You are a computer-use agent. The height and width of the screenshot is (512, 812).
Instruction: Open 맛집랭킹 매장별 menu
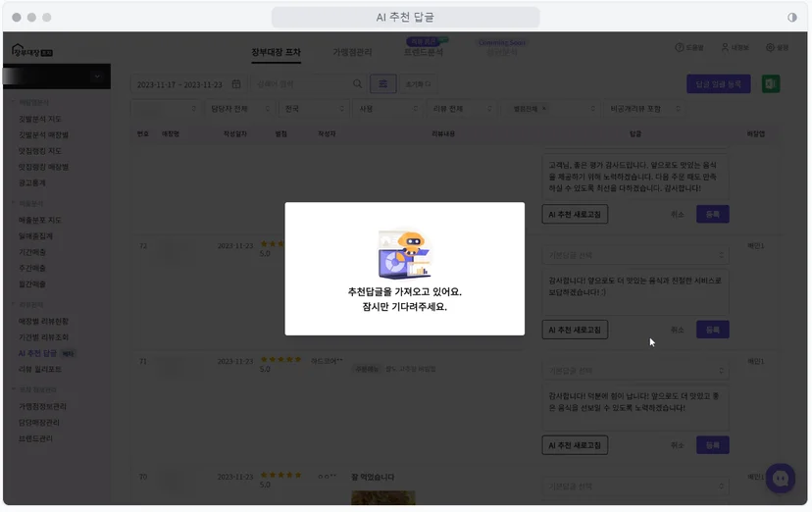(x=43, y=167)
